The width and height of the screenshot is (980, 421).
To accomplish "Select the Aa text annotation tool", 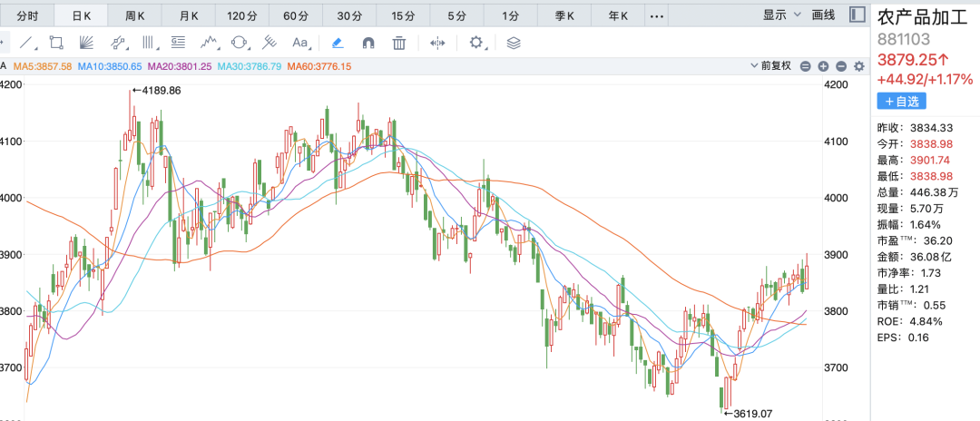I will 300,42.
